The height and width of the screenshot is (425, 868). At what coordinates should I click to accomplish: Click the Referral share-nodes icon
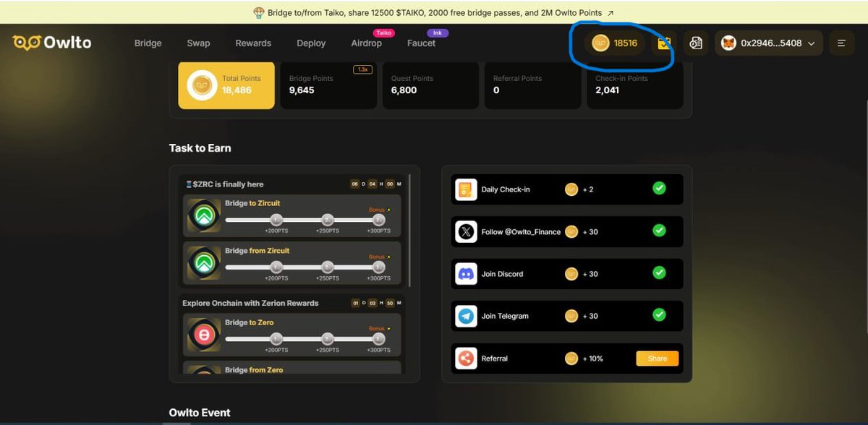click(467, 359)
